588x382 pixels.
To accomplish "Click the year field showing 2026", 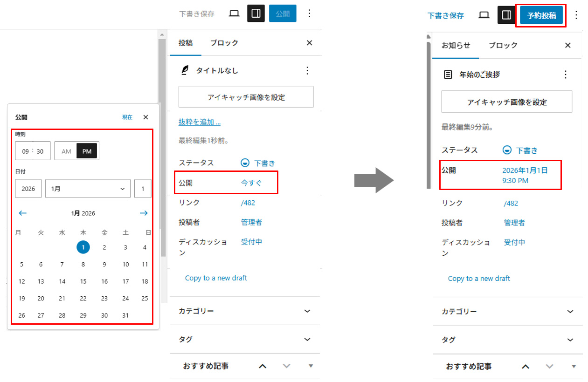I will [x=28, y=189].
